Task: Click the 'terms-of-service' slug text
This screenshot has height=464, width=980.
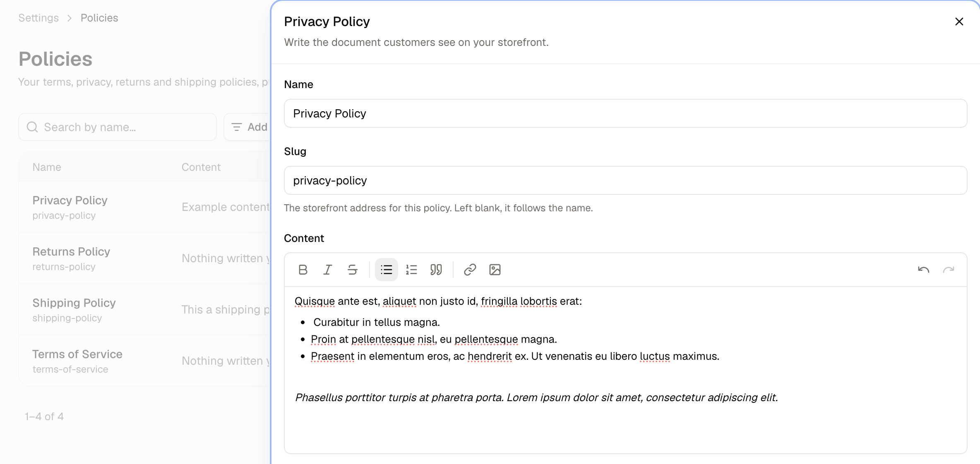Action: pyautogui.click(x=70, y=369)
